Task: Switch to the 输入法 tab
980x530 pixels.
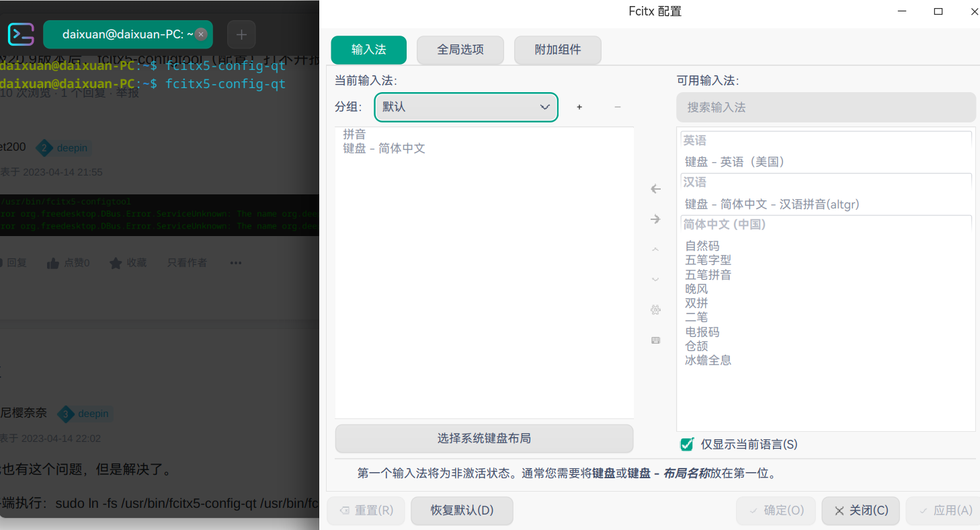Action: (369, 50)
